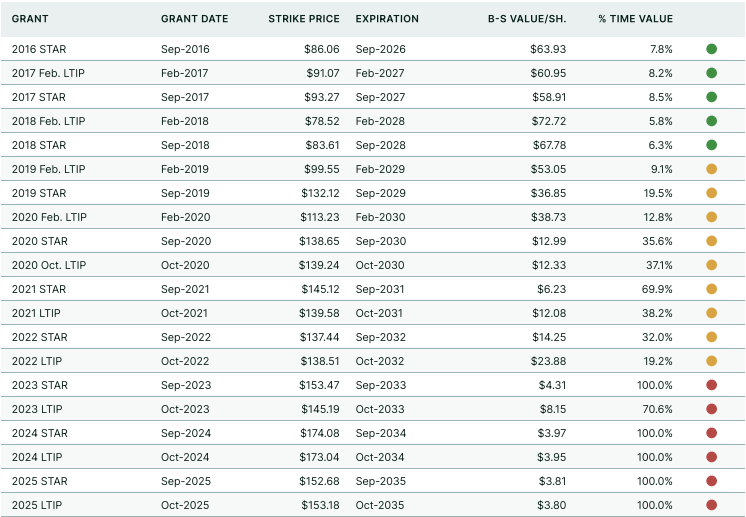
Task: Click the GRANT column header
Action: click(x=30, y=19)
